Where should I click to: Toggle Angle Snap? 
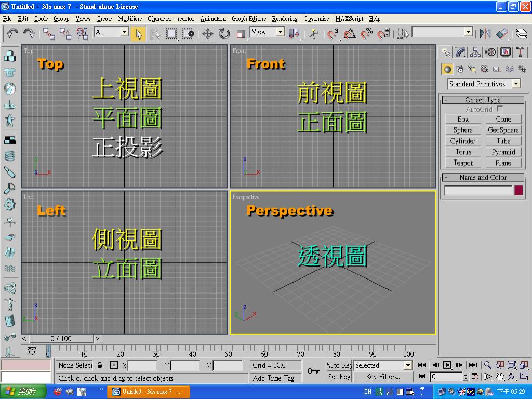[x=350, y=34]
